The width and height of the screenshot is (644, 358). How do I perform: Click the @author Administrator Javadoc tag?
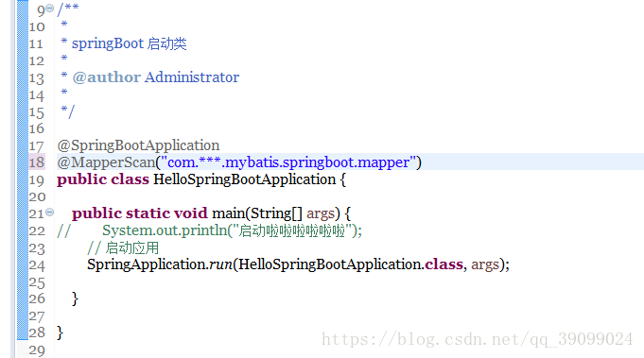point(156,77)
